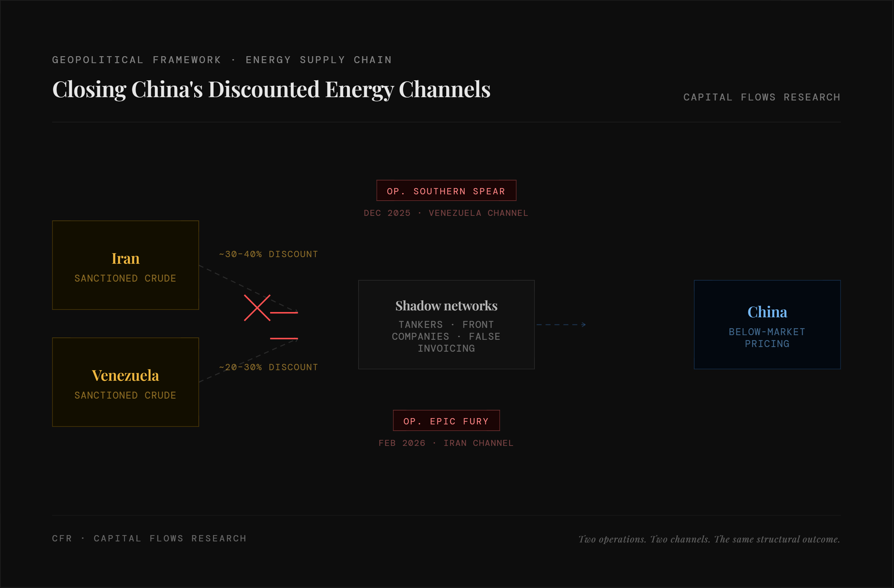The image size is (894, 588).
Task: Select the Shadow networks box
Action: [446, 325]
